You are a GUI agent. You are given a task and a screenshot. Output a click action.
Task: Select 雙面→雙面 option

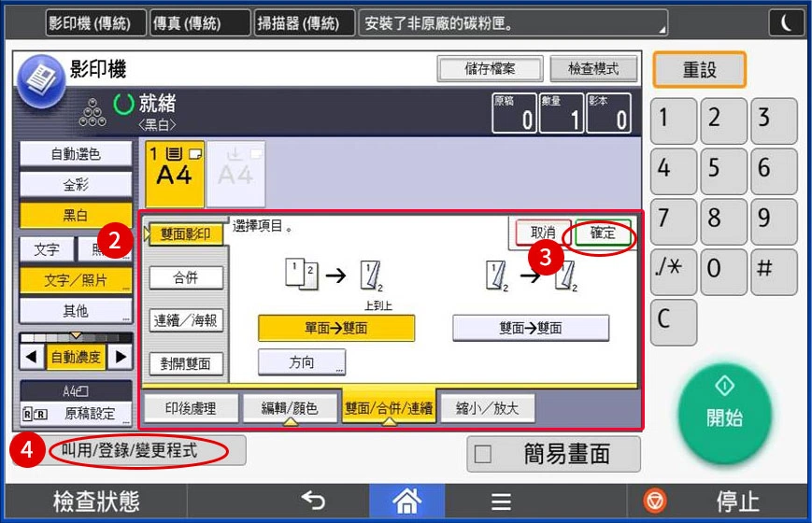pyautogui.click(x=531, y=328)
